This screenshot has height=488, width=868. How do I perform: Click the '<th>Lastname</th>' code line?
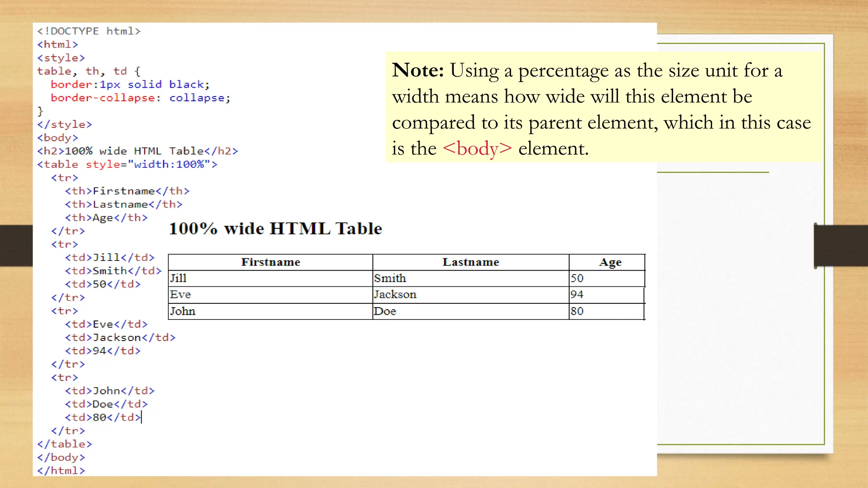point(124,204)
